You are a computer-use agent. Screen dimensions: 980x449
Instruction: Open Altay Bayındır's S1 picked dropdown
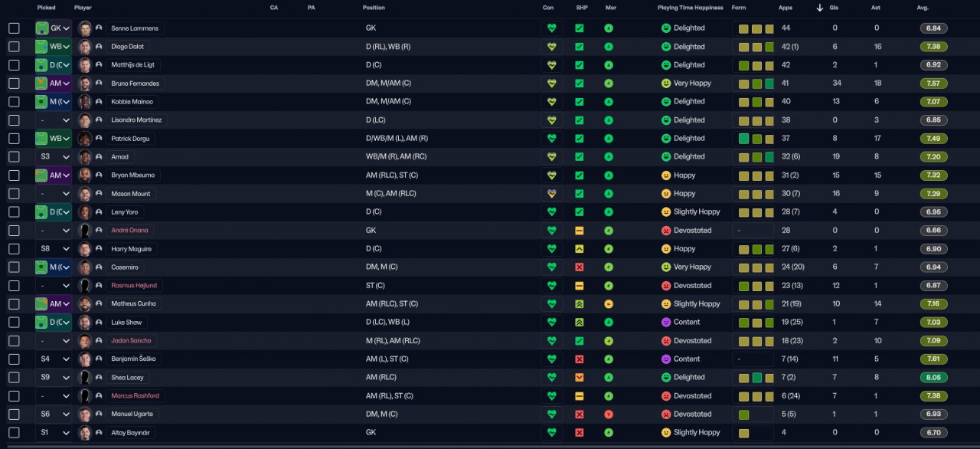click(x=53, y=433)
